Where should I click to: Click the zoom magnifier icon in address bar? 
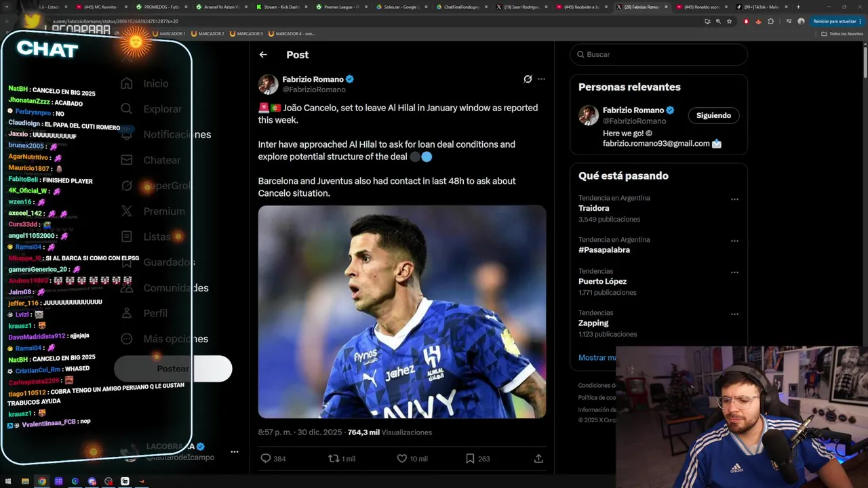tap(718, 21)
